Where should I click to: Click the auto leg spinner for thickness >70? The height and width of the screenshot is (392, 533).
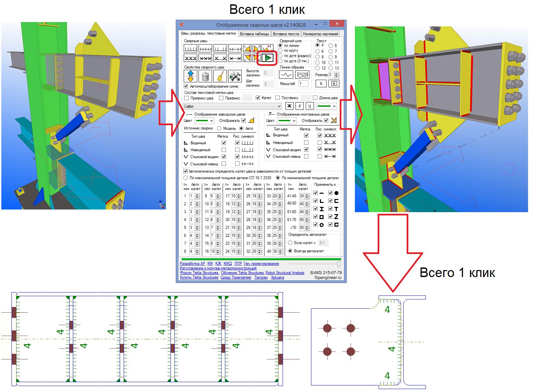coord(307,228)
